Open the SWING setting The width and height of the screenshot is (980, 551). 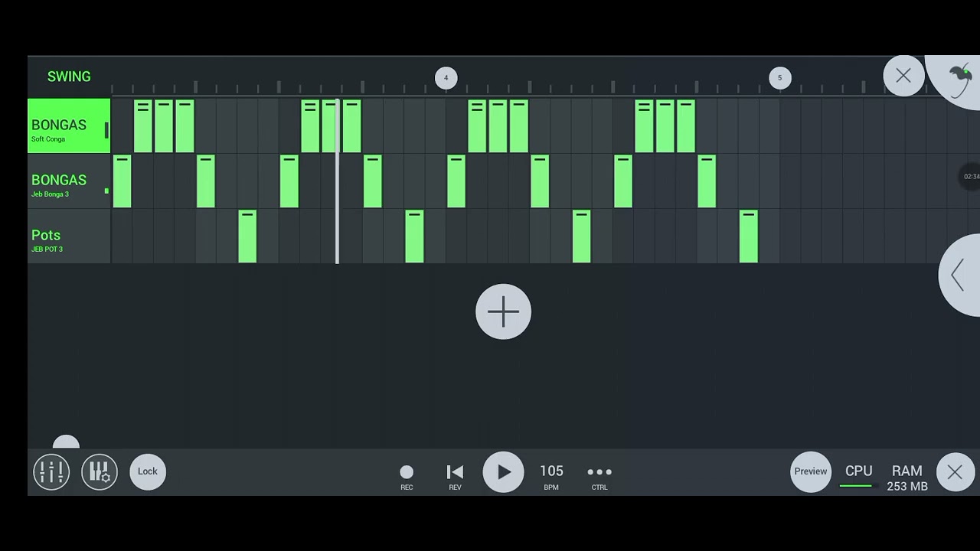point(69,77)
